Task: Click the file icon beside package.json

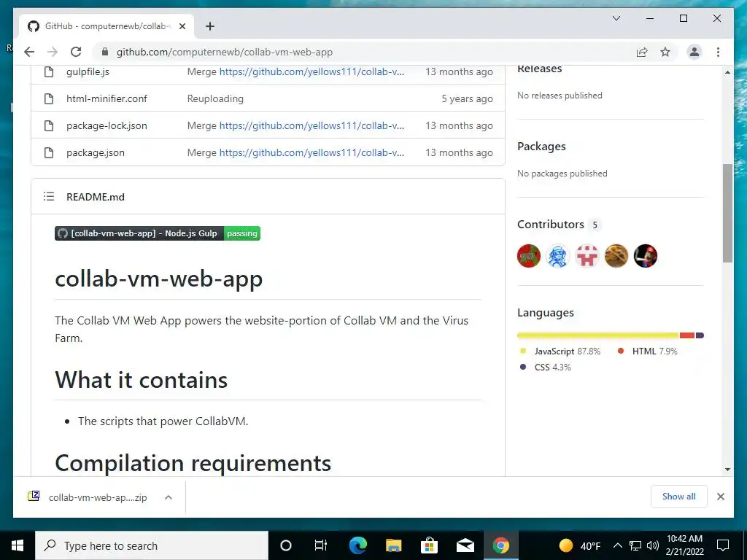Action: [49, 153]
